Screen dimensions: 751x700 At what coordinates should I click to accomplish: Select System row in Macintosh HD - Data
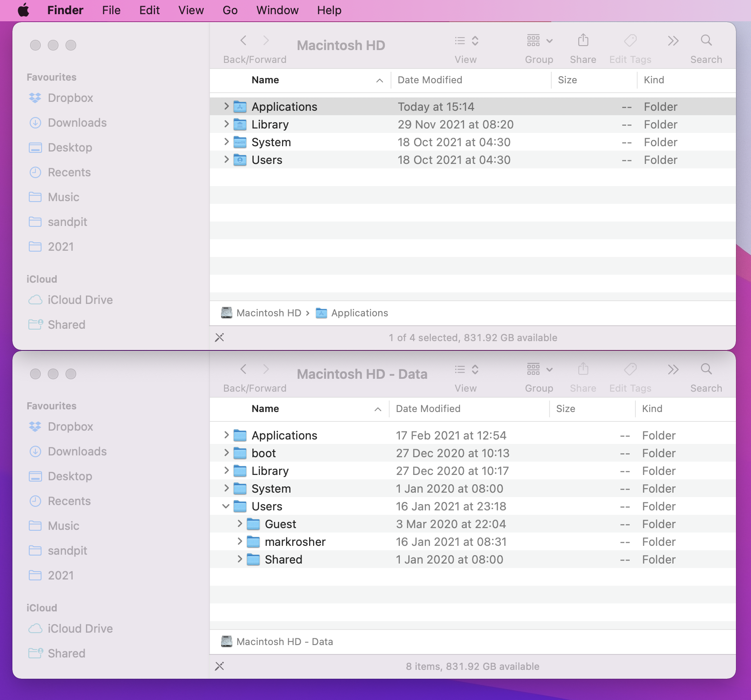[x=473, y=488]
